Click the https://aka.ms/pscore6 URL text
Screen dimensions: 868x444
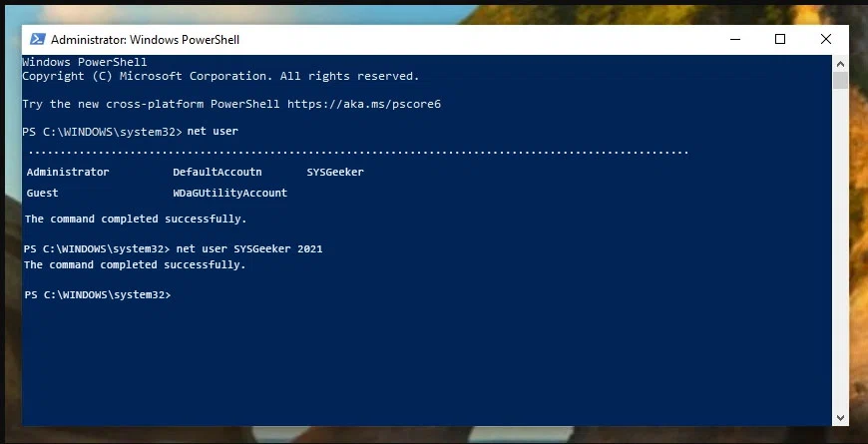(364, 104)
